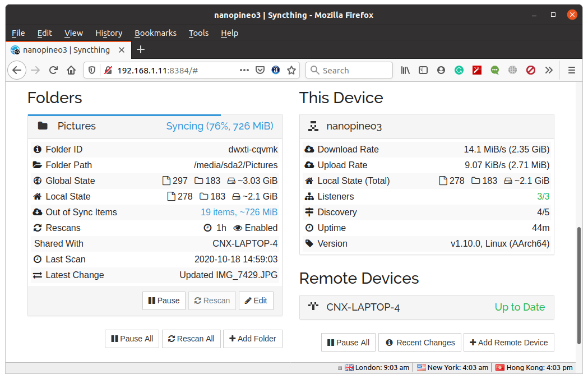Open the Help menu

click(229, 33)
